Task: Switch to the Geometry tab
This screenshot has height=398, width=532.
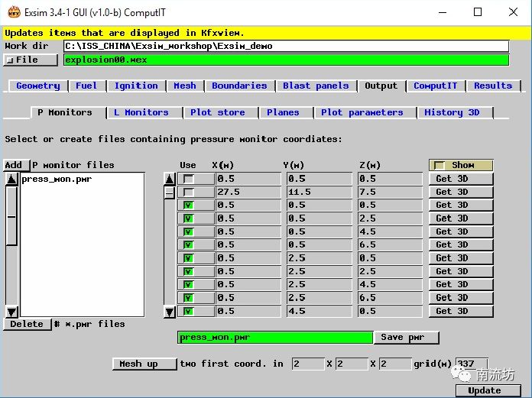Action: (x=37, y=86)
